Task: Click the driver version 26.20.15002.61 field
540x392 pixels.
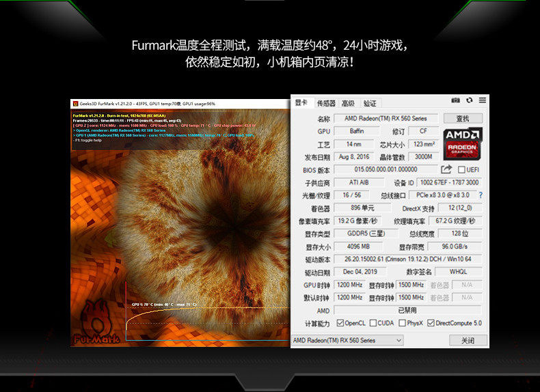Action: tap(408, 259)
